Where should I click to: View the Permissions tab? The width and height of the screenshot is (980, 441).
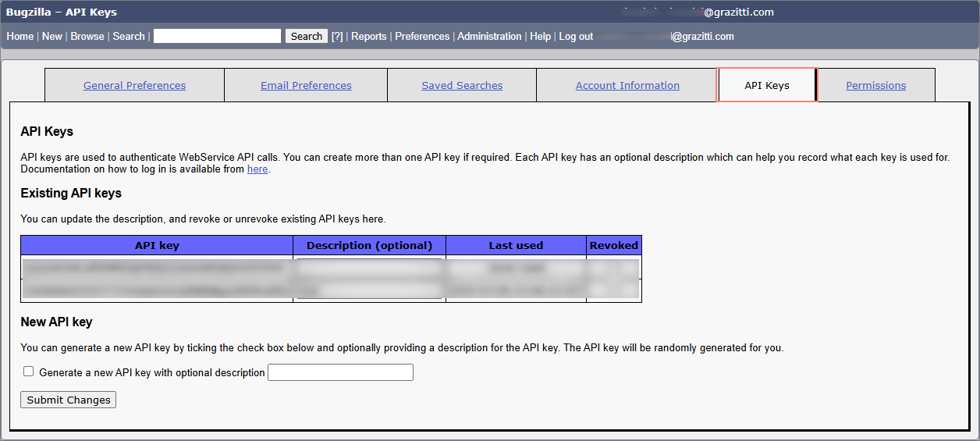point(875,86)
